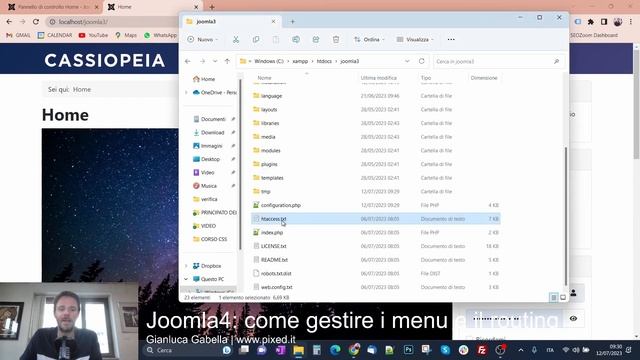Screen dimensions: 640x360
Task: Click the xampp breadcrumb segment
Action: click(x=300, y=61)
